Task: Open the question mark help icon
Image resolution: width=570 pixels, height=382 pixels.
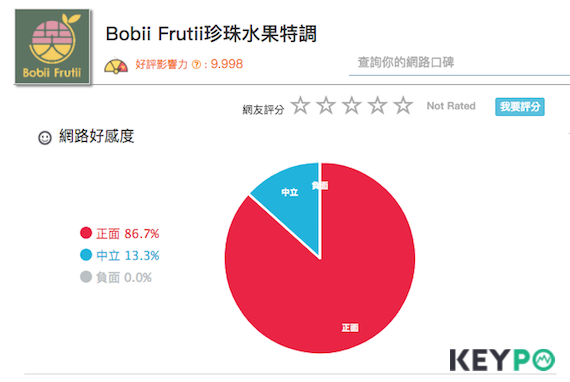Action: pos(196,65)
